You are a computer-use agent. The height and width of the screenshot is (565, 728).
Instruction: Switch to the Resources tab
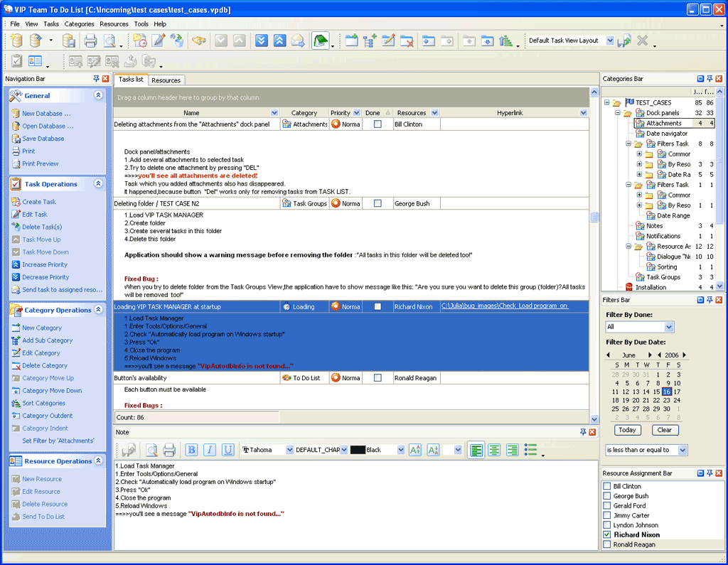(166, 80)
